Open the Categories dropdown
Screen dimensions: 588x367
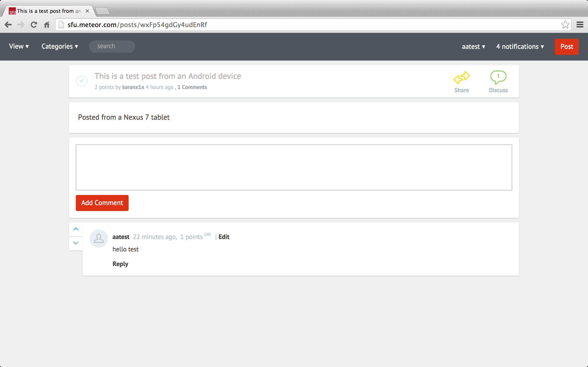[59, 46]
